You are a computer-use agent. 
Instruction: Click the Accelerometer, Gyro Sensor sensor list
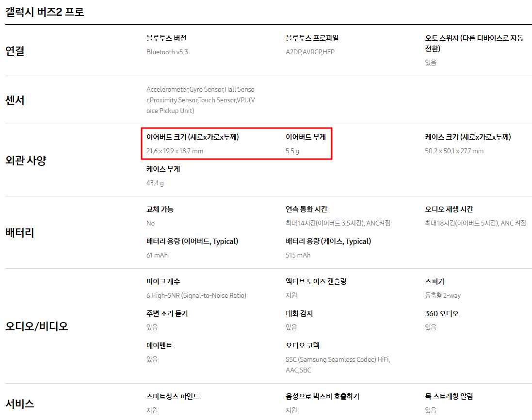[201, 100]
